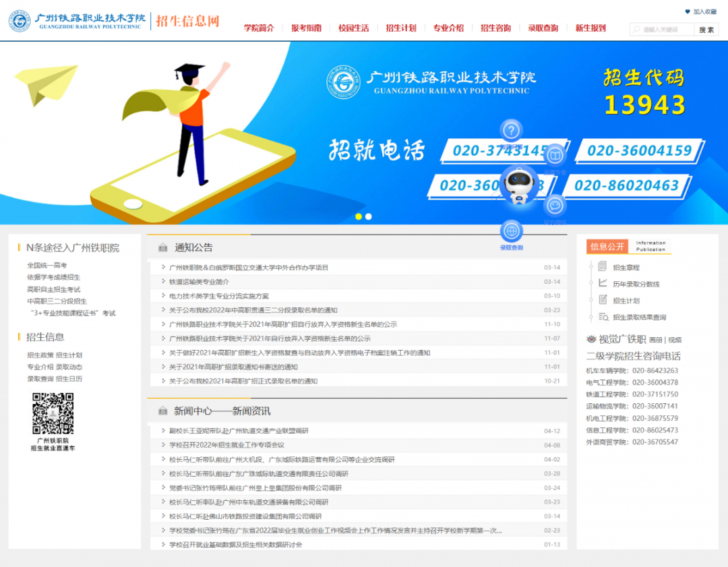Image resolution: width=728 pixels, height=567 pixels.
Task: Switch to the 报考指南 menu item
Action: tap(307, 28)
